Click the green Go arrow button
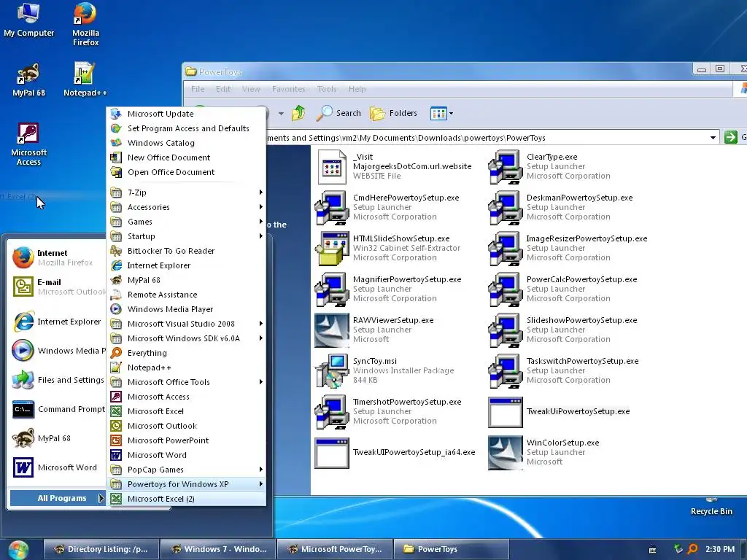Image resolution: width=747 pixels, height=560 pixels. click(x=730, y=138)
